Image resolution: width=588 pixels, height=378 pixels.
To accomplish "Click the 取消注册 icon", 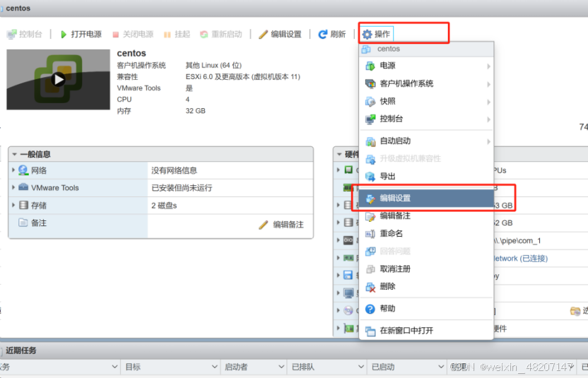I will pos(370,269).
